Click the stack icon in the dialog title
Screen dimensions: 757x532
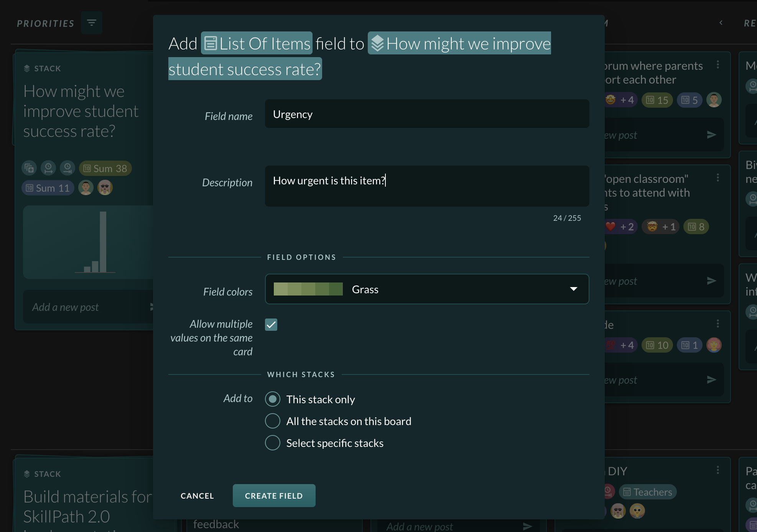377,43
